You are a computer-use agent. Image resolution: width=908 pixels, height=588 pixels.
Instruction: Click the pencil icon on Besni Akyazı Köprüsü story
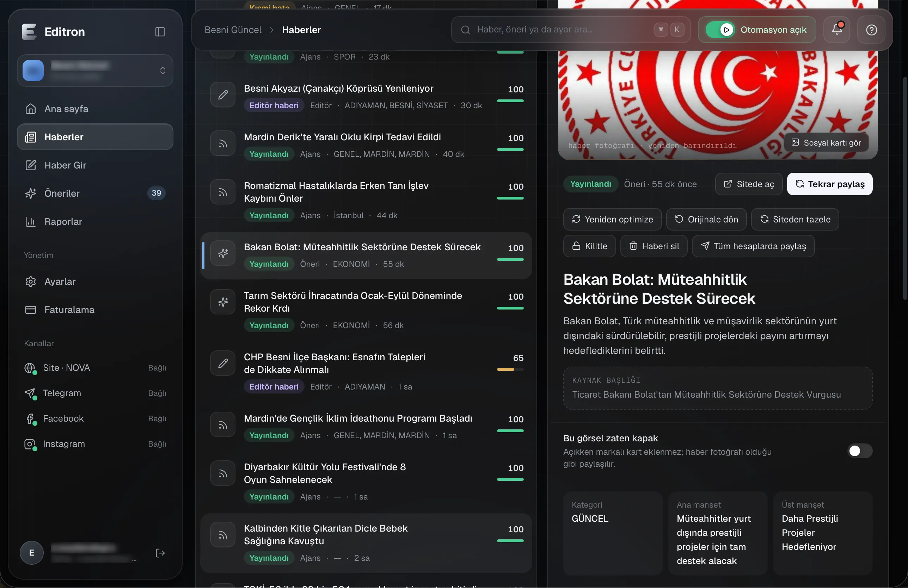coord(223,94)
